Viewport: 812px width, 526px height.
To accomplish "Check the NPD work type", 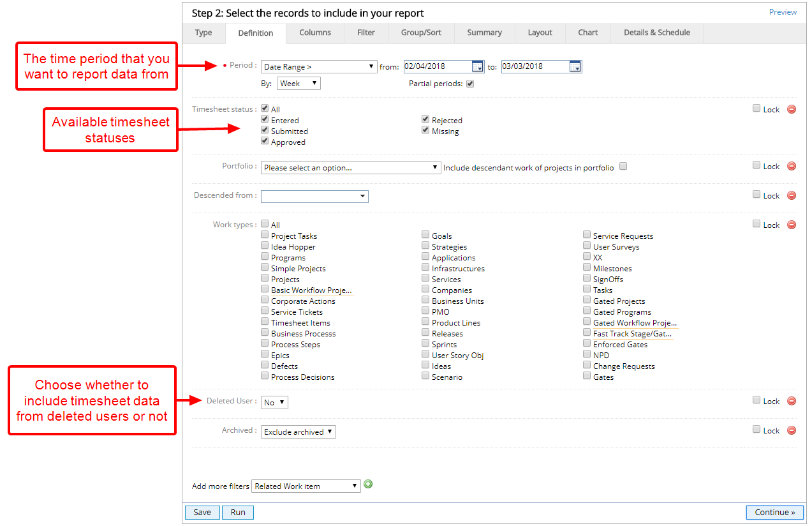I will (x=587, y=354).
